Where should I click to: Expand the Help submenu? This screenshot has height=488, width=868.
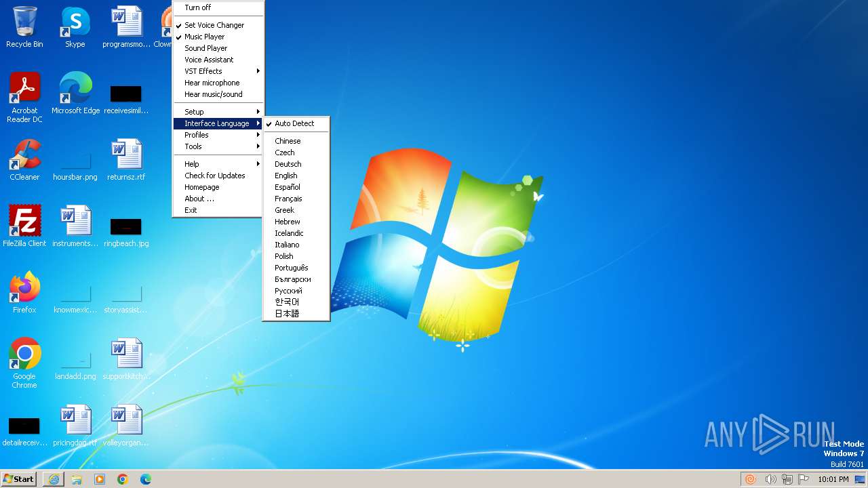(x=218, y=164)
